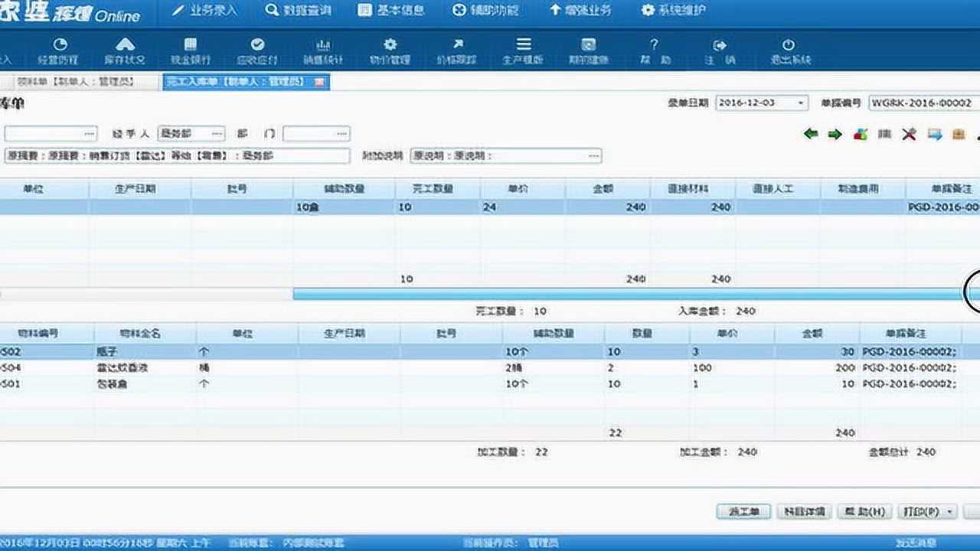
Task: Click the 直接材料 column header
Action: (693, 189)
